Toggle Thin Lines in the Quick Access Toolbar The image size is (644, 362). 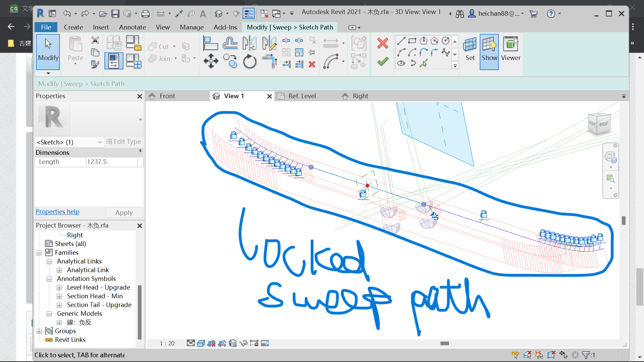[x=249, y=13]
